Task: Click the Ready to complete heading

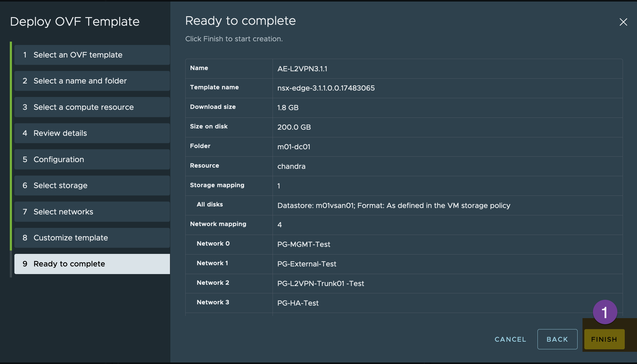Action: pos(240,21)
